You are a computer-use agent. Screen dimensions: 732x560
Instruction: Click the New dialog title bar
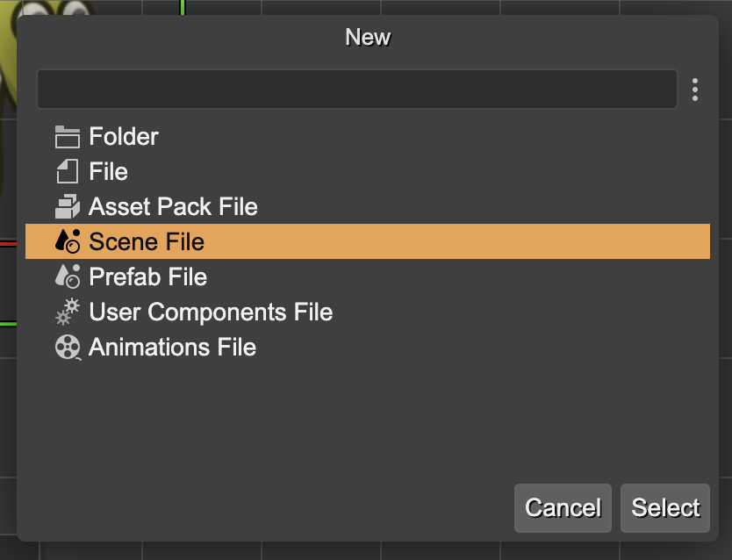pos(367,37)
